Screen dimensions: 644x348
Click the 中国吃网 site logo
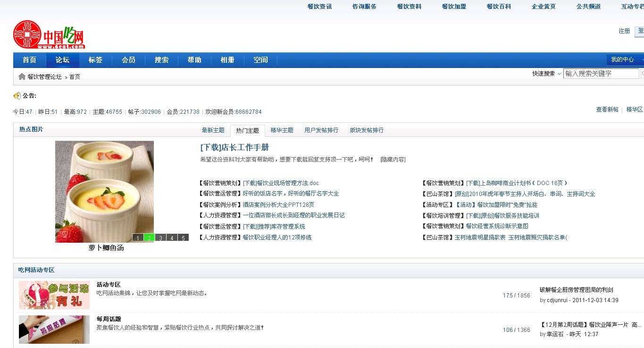coord(49,34)
